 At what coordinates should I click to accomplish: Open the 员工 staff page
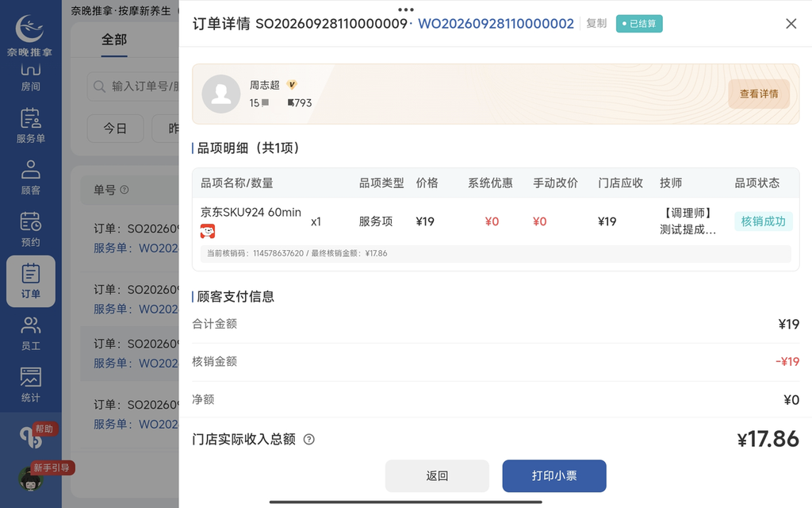click(x=31, y=333)
